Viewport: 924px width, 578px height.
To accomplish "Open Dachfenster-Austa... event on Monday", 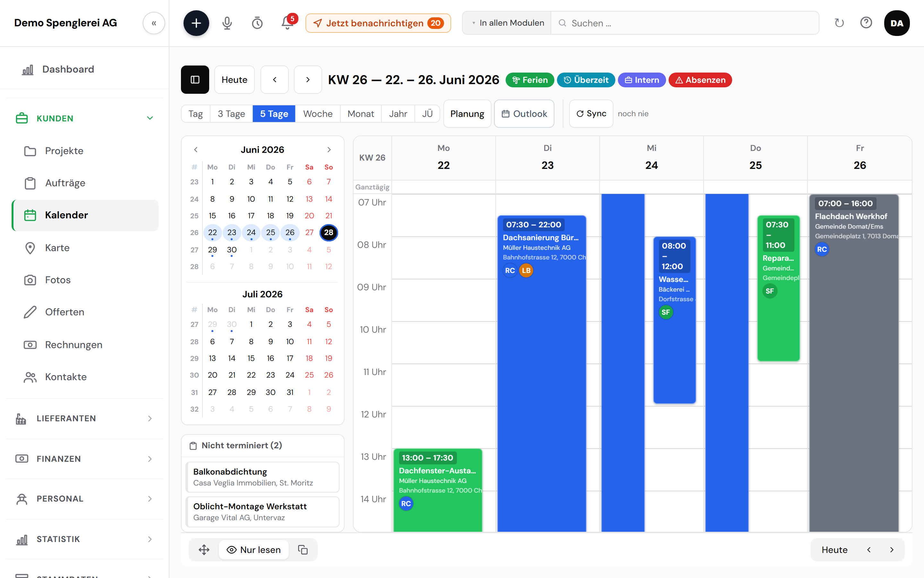I will pos(438,490).
